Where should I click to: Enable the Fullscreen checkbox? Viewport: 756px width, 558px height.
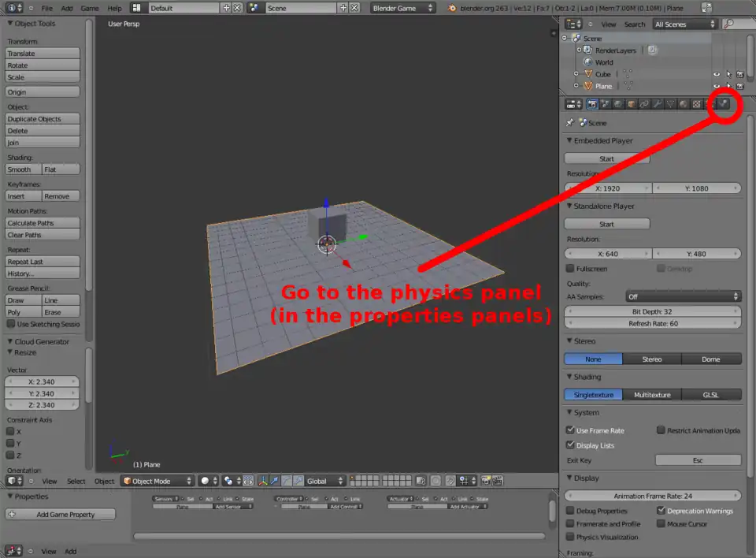pos(571,269)
